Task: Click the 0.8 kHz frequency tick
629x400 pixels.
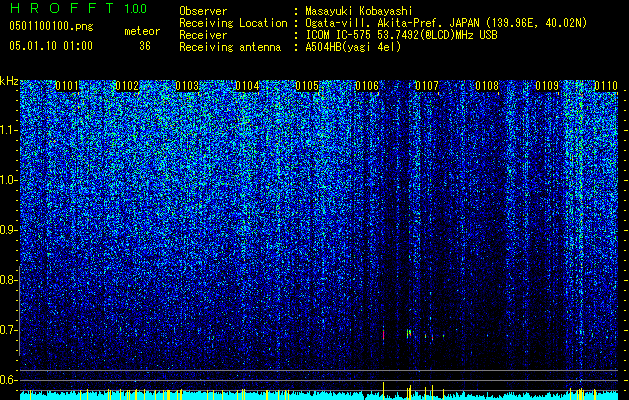Action: click(8, 280)
